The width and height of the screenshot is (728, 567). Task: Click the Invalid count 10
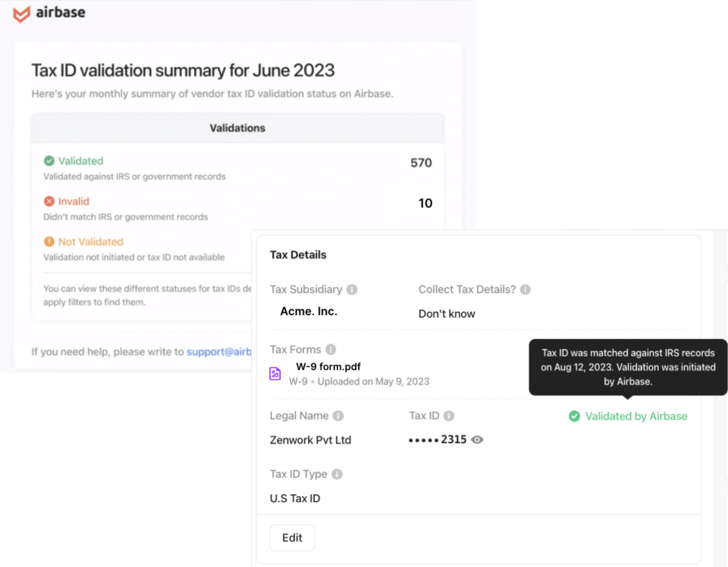425,203
